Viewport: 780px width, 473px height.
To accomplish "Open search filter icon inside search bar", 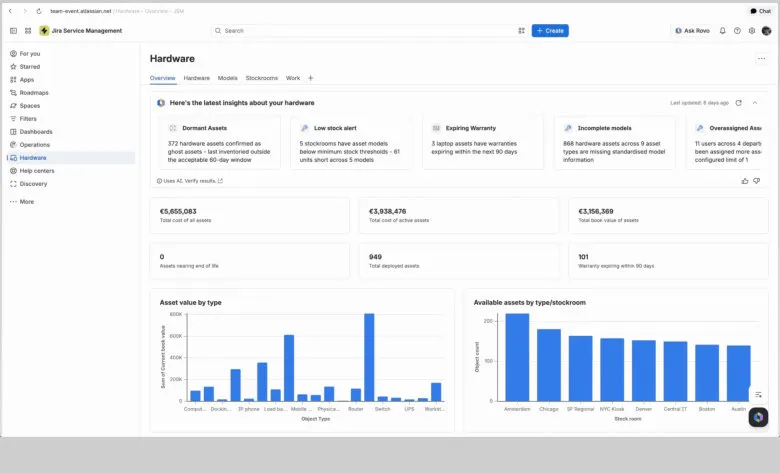I will tap(521, 31).
